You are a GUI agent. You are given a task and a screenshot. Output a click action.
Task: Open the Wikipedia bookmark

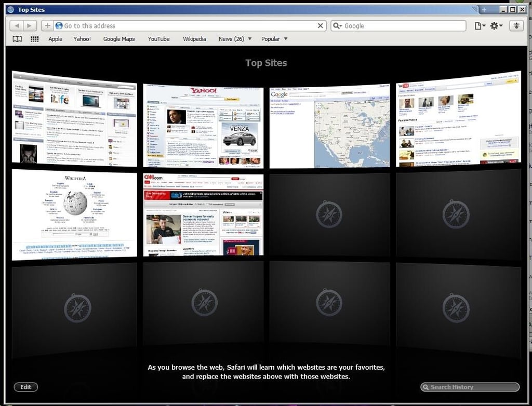tap(194, 39)
